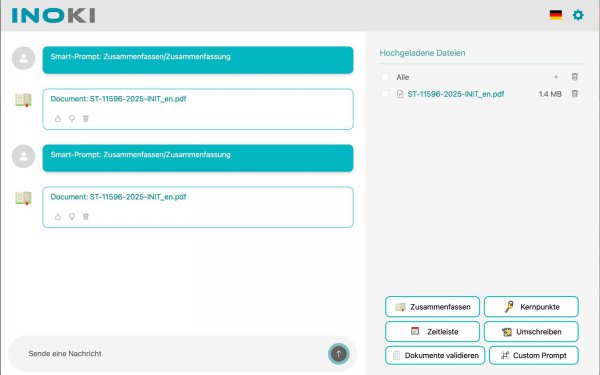Click the PDF file icon in the uploaded files list
The width and height of the screenshot is (600, 375).
(x=400, y=94)
